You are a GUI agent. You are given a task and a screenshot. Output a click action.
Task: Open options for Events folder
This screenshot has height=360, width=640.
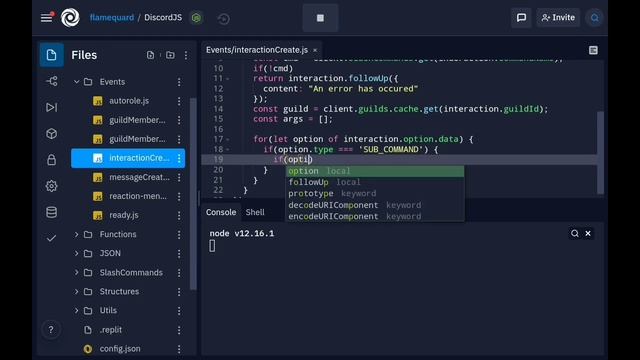179,82
